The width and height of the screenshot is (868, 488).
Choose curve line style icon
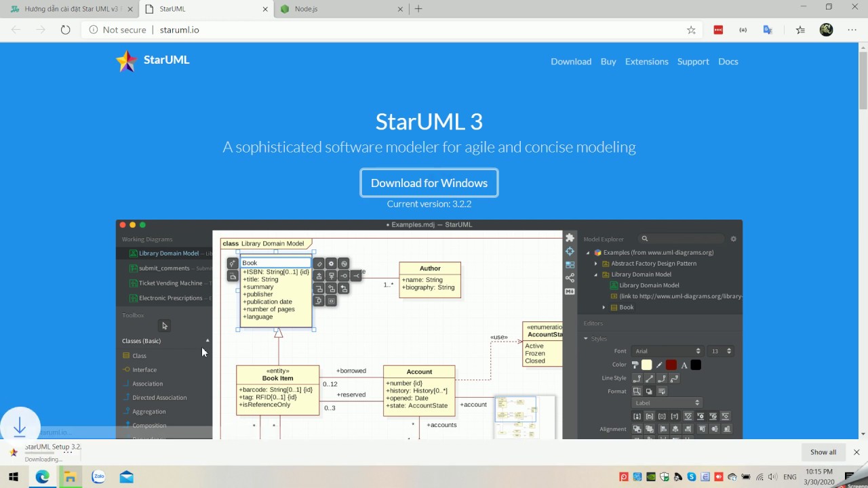click(x=673, y=378)
